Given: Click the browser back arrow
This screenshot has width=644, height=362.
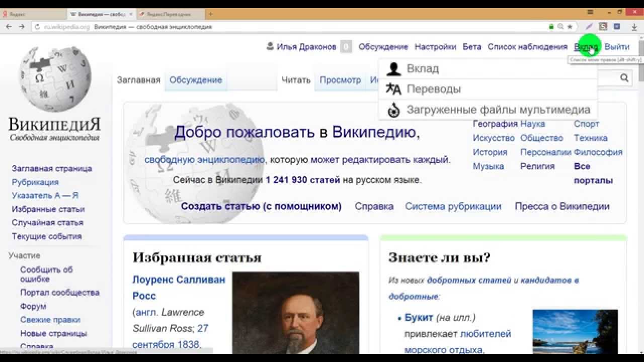Looking at the screenshot, I should click(9, 27).
